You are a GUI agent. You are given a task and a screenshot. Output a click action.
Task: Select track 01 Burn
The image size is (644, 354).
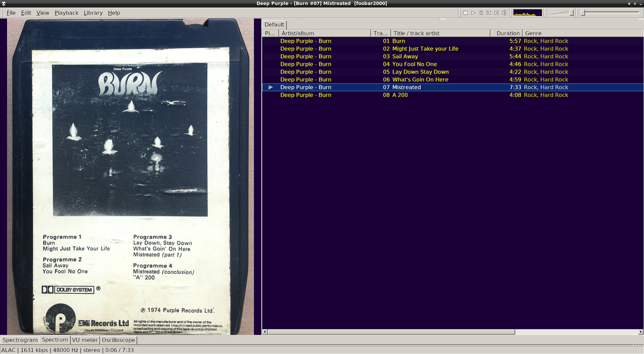(453, 41)
